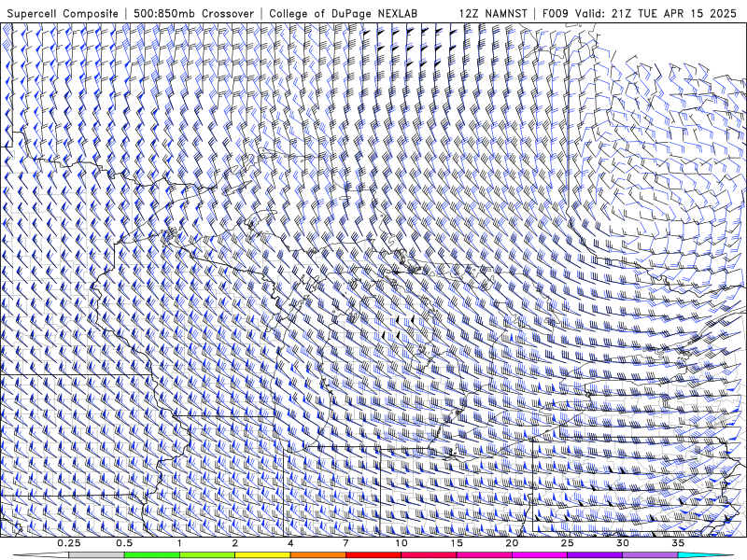The height and width of the screenshot is (560, 747).
Task: Click the "12Z NAMNST" model run label
Action: (x=493, y=13)
